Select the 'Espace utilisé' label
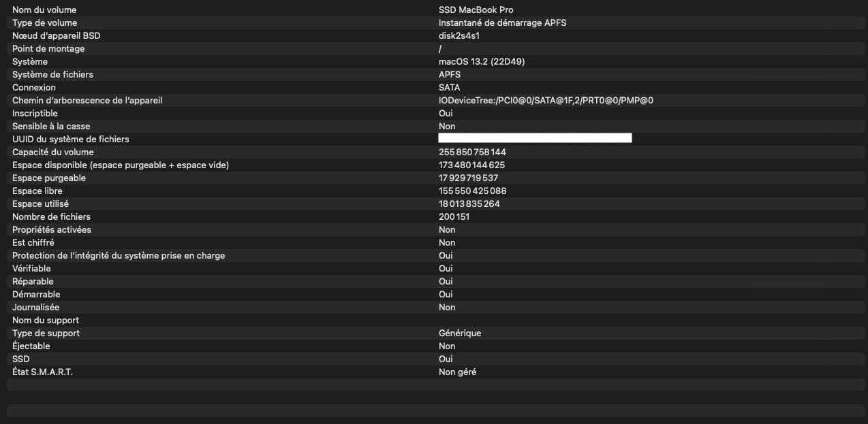The width and height of the screenshot is (868, 424). point(40,204)
